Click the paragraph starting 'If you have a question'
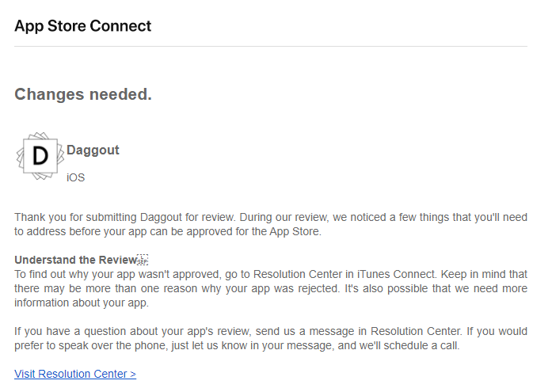This screenshot has height=392, width=552. [271, 338]
